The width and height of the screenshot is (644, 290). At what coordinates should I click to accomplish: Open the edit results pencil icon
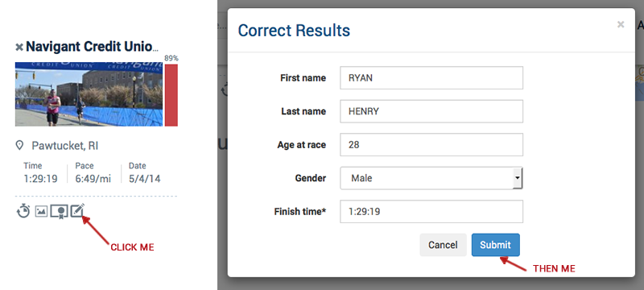pyautogui.click(x=77, y=211)
